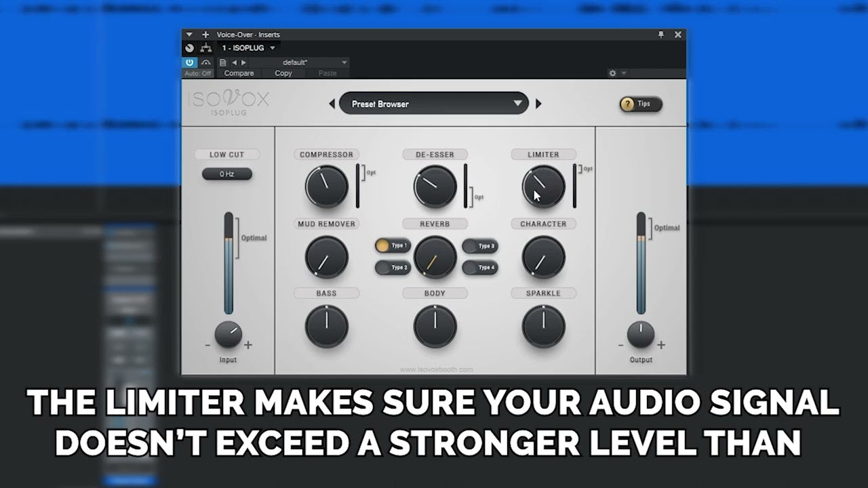Click the Mud Remover knob
The width and height of the screenshot is (868, 488).
(326, 257)
